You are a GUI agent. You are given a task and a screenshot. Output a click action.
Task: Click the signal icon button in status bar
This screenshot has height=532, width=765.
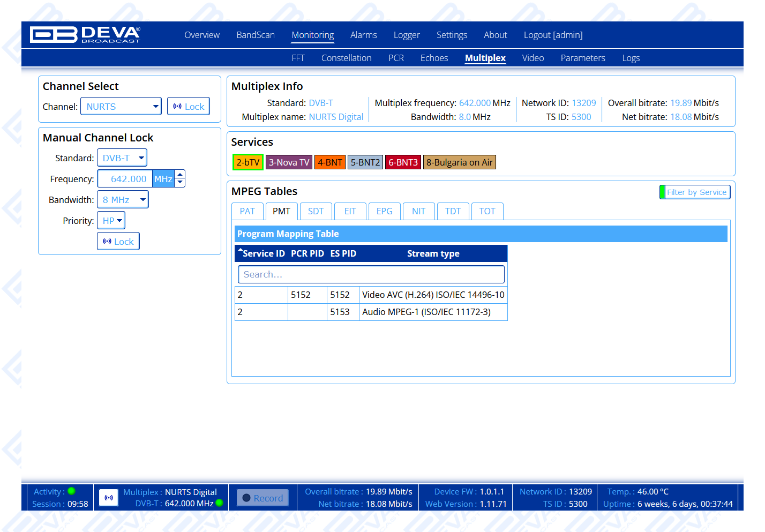(109, 498)
